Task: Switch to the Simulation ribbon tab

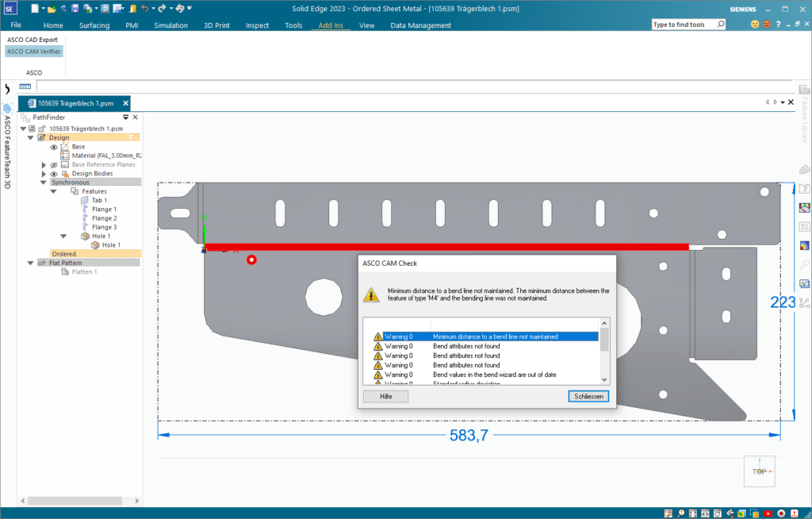Action: click(170, 25)
